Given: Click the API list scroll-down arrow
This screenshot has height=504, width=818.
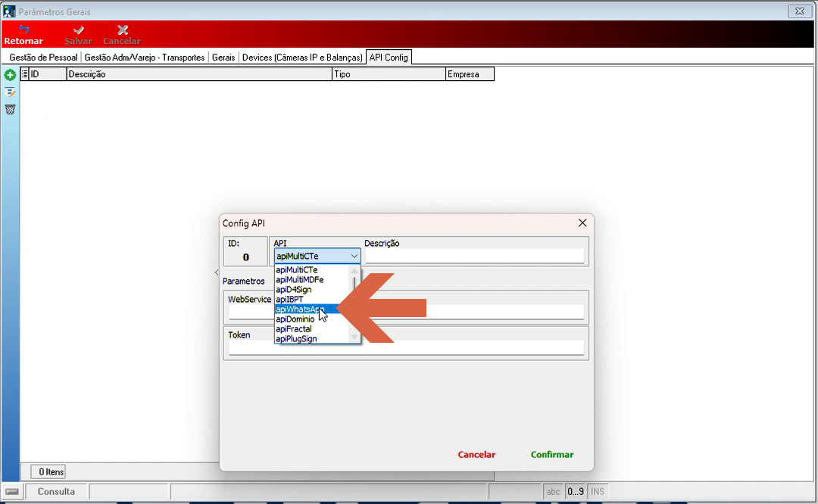Looking at the screenshot, I should 354,338.
